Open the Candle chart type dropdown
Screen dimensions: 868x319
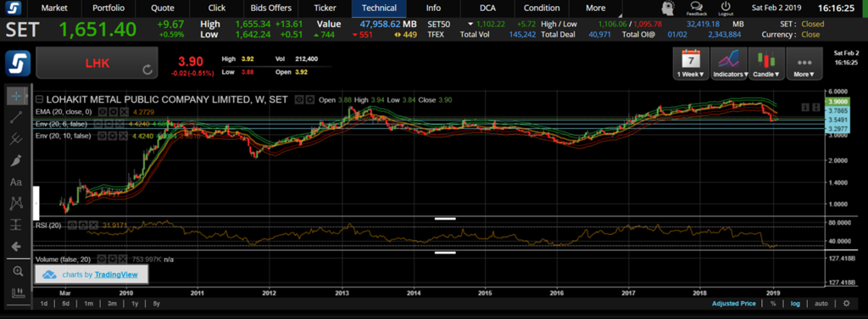765,64
